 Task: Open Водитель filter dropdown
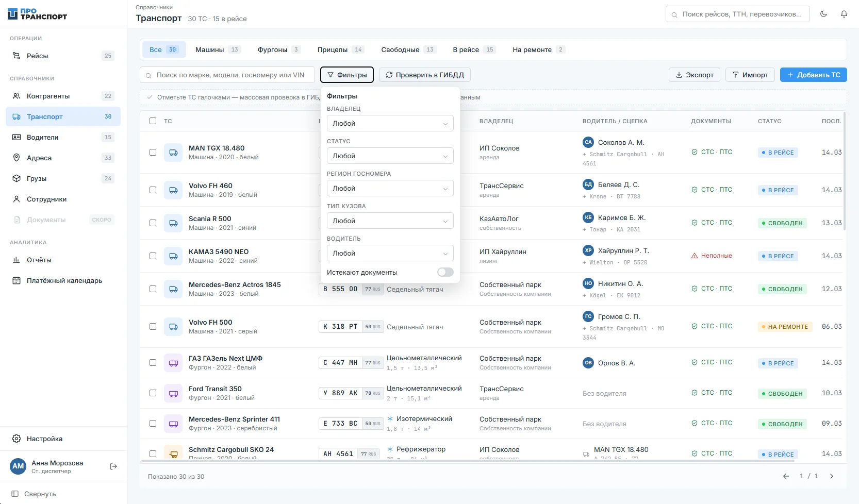[390, 253]
